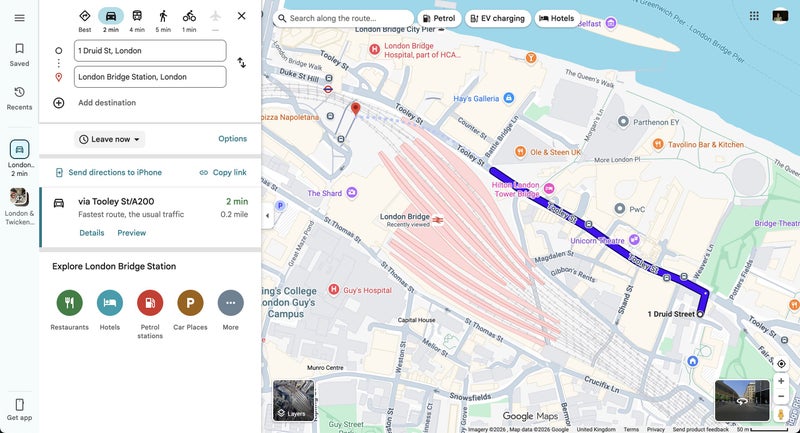800x433 pixels.
Task: Zoom in on the map
Action: [781, 381]
